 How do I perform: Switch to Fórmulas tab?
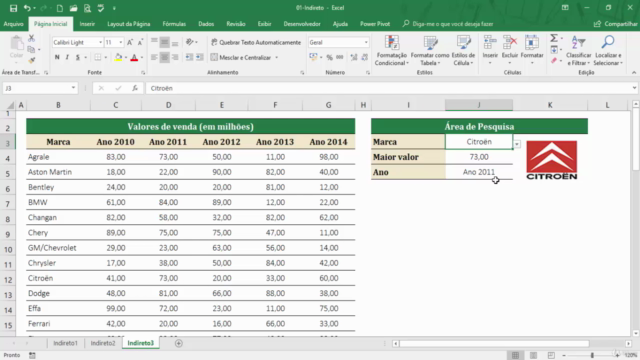click(x=174, y=24)
